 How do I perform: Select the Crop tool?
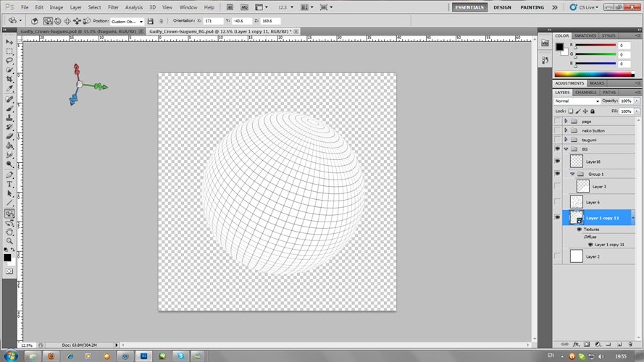coord(9,79)
